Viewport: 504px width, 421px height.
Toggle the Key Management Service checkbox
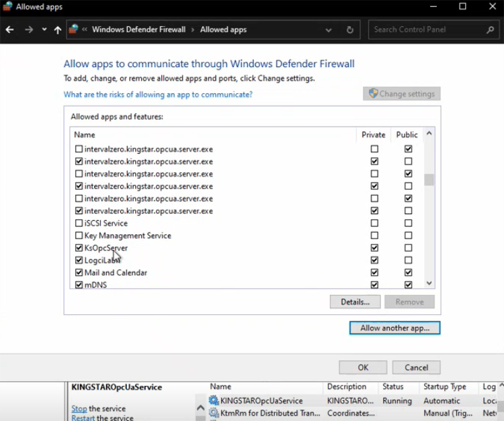[79, 236]
